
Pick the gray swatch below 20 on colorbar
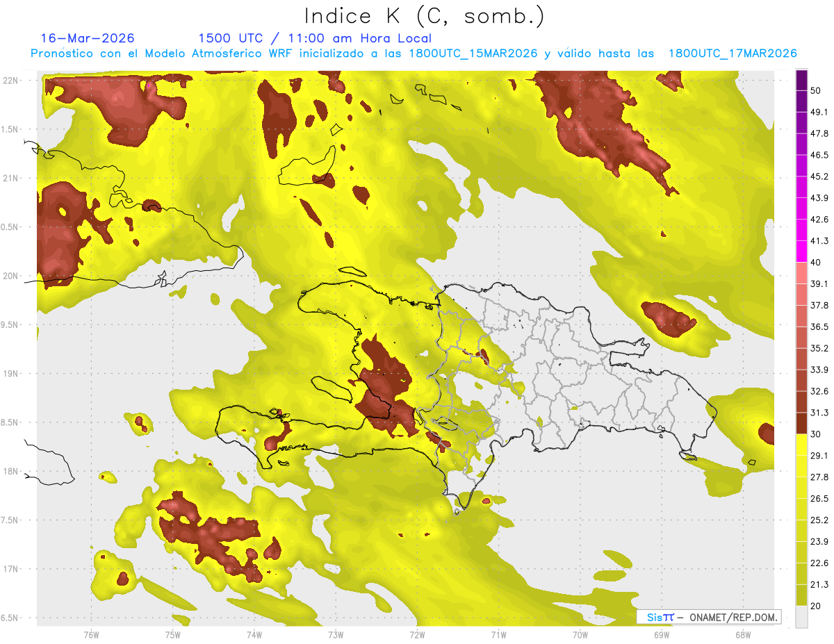[x=801, y=617]
